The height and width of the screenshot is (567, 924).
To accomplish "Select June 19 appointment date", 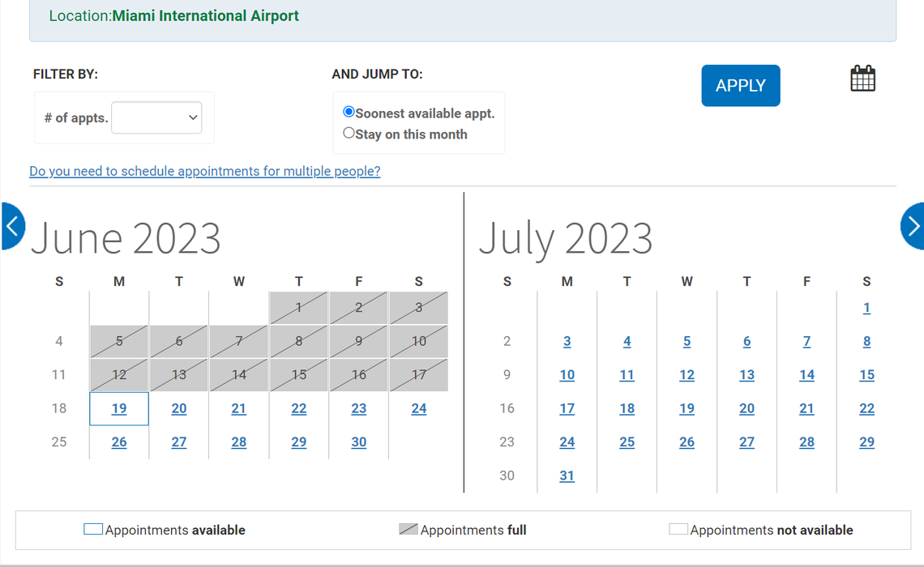I will coord(119,408).
